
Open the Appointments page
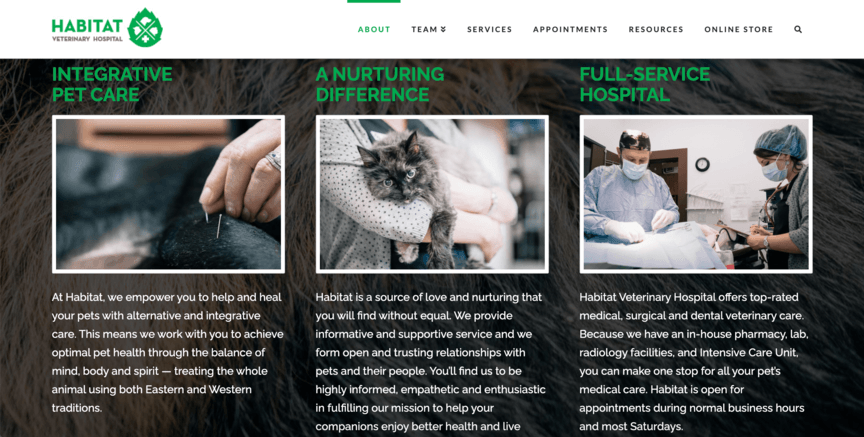(570, 29)
